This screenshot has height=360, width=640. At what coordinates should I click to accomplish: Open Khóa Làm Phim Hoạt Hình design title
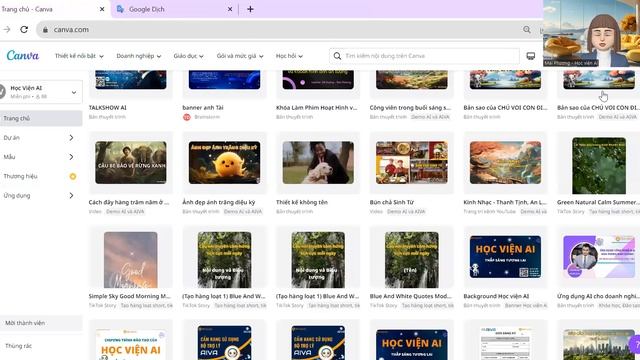click(316, 108)
